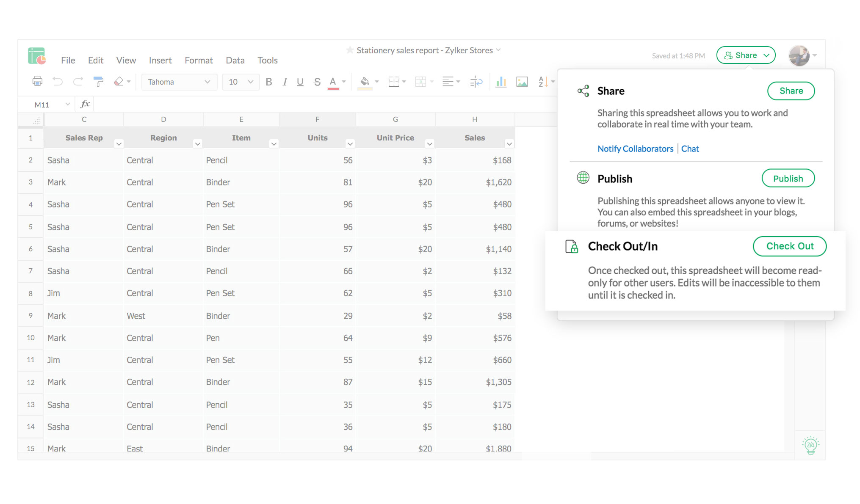860x504 pixels.
Task: Click the Check Out button
Action: pos(789,246)
